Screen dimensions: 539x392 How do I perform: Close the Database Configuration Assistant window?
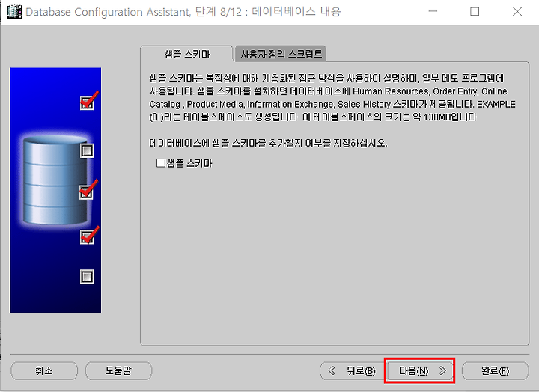pos(517,12)
